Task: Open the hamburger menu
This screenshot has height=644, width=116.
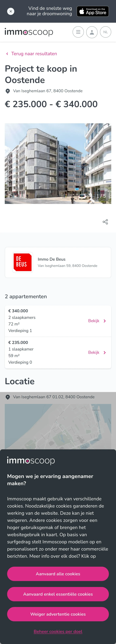Action: coord(78,32)
